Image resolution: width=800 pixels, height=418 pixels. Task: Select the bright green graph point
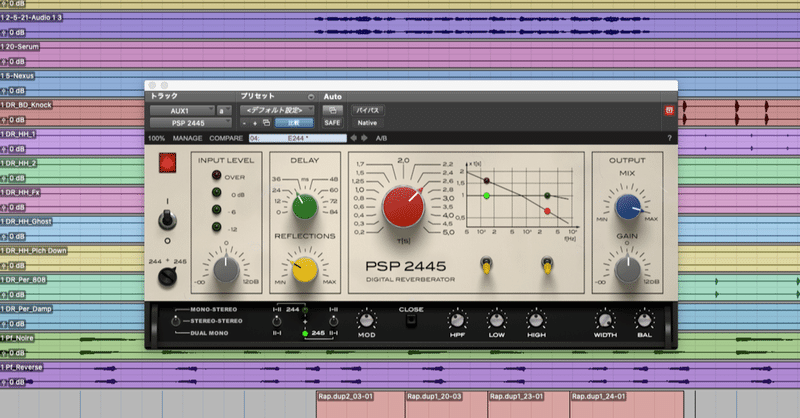coord(486,195)
